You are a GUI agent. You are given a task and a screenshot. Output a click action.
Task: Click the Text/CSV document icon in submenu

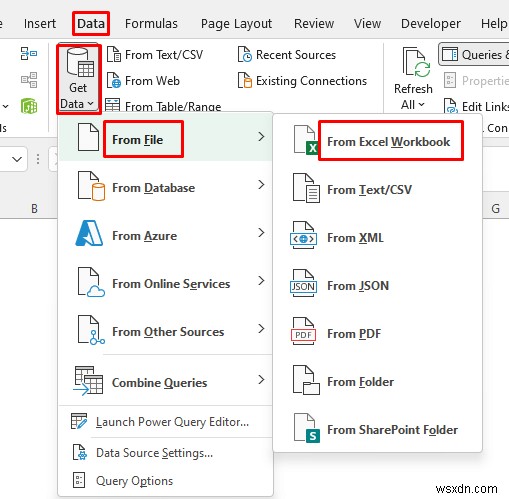306,188
